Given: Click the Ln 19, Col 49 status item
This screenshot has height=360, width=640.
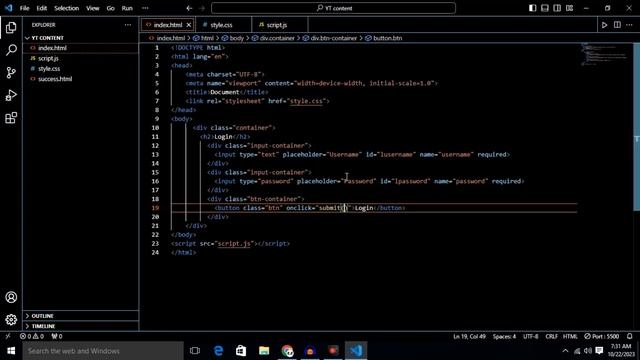Looking at the screenshot, I should (469, 336).
